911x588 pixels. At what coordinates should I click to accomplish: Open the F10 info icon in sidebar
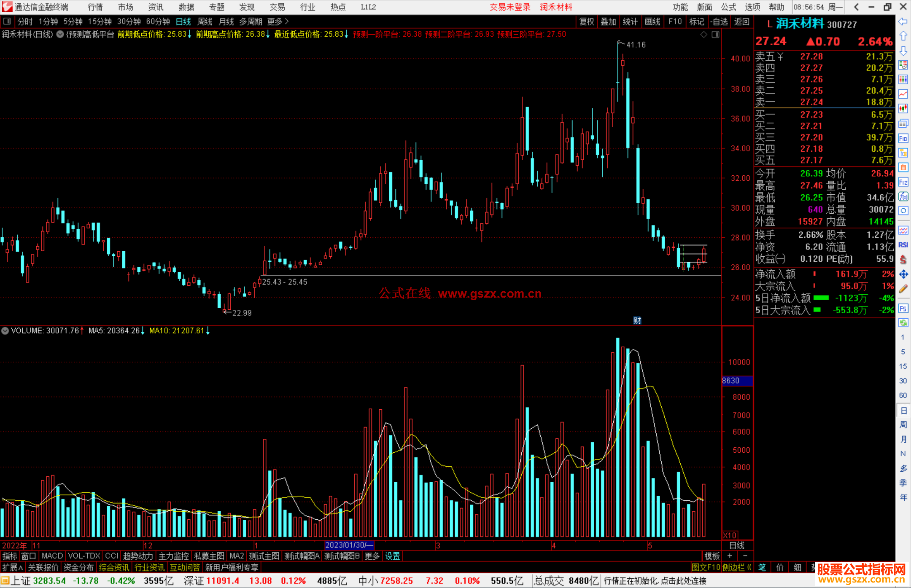point(903,138)
